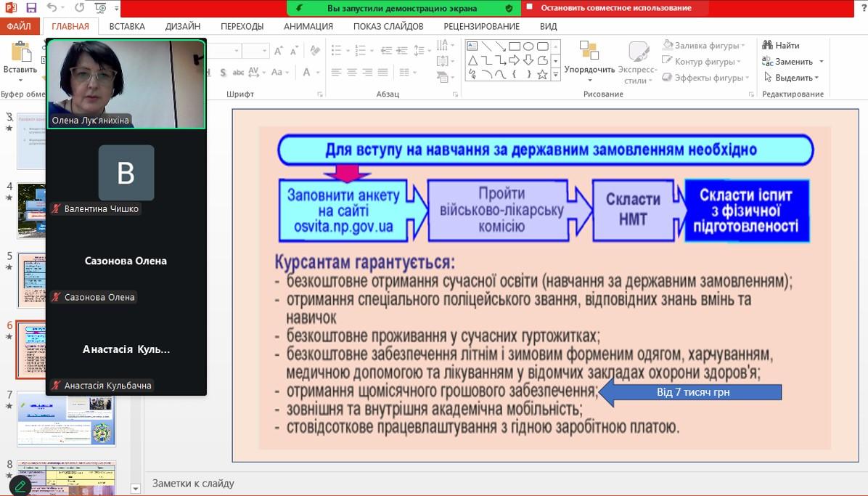Image resolution: width=868 pixels, height=496 pixels.
Task: Apply text shadow formatting (S)
Action: coord(223,72)
